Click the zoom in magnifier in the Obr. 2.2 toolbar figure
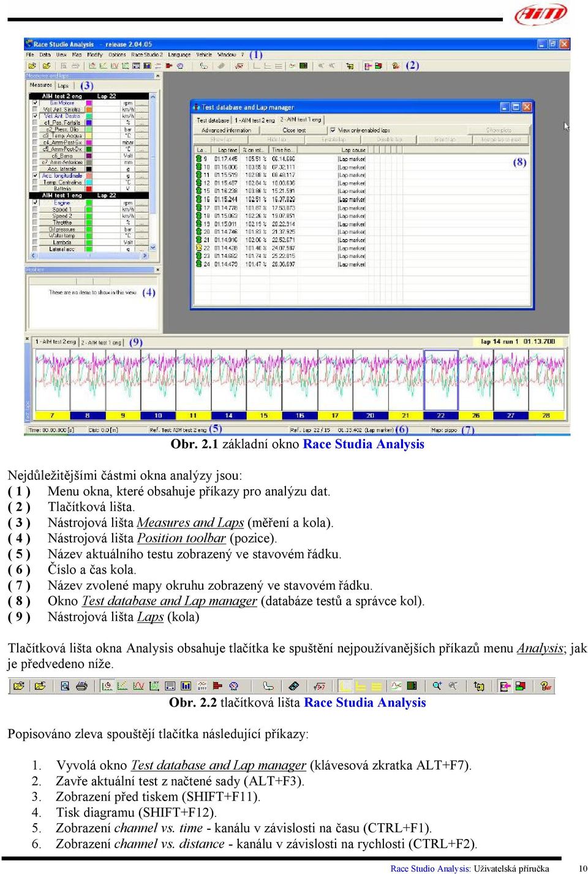Screen dimensions: 588x874 click(437, 686)
